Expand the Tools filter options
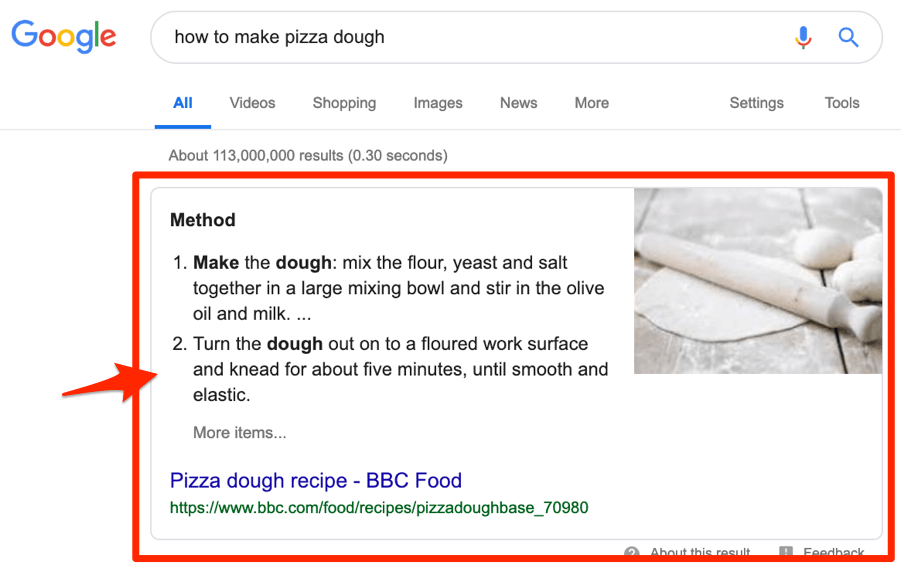901x572 pixels. 841,103
